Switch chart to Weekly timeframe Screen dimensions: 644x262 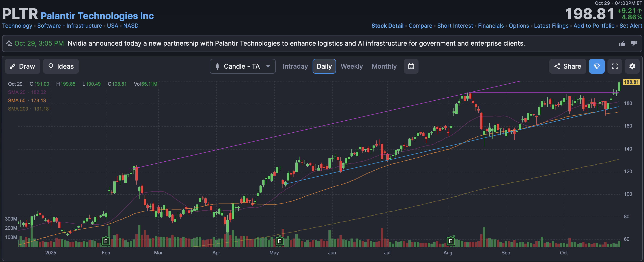(x=351, y=66)
